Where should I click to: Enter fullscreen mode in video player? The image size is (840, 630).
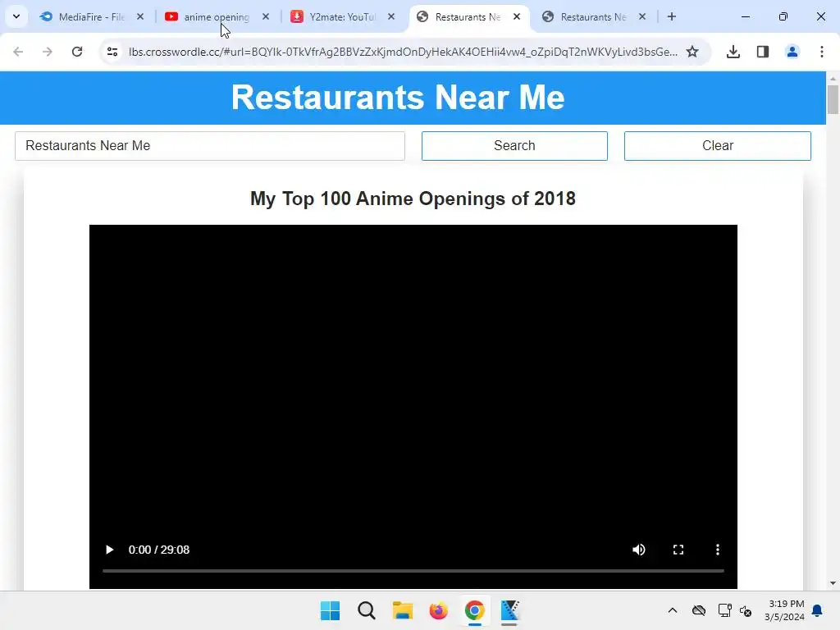(x=678, y=550)
